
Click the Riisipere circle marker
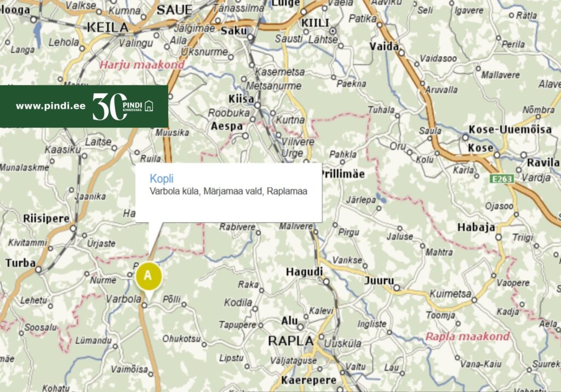coord(73,228)
